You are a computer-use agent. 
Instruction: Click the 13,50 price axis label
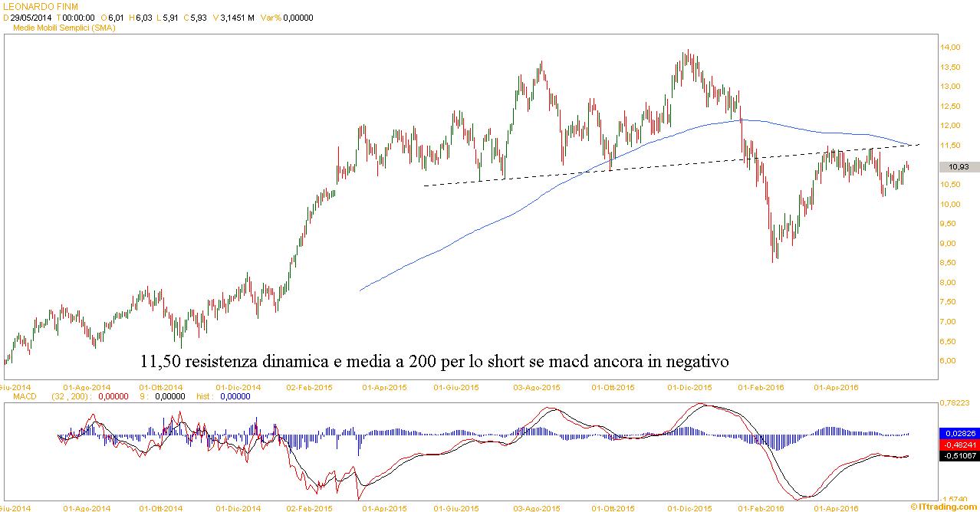click(950, 67)
